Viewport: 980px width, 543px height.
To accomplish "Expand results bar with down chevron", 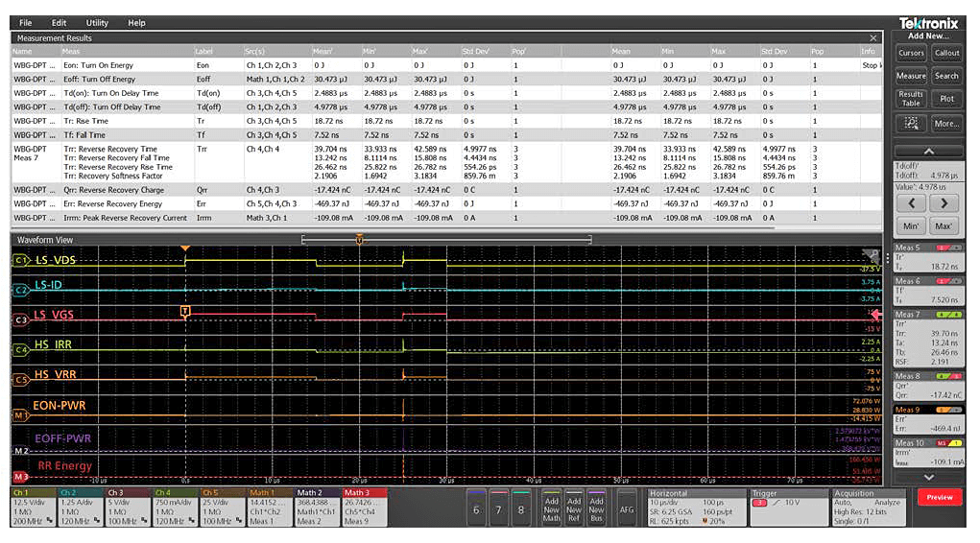I will (929, 477).
